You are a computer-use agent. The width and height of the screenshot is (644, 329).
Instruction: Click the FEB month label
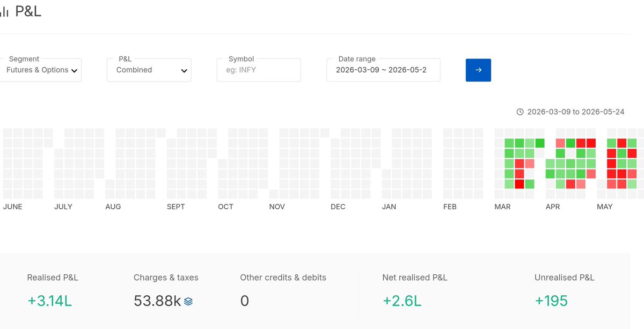pyautogui.click(x=450, y=207)
